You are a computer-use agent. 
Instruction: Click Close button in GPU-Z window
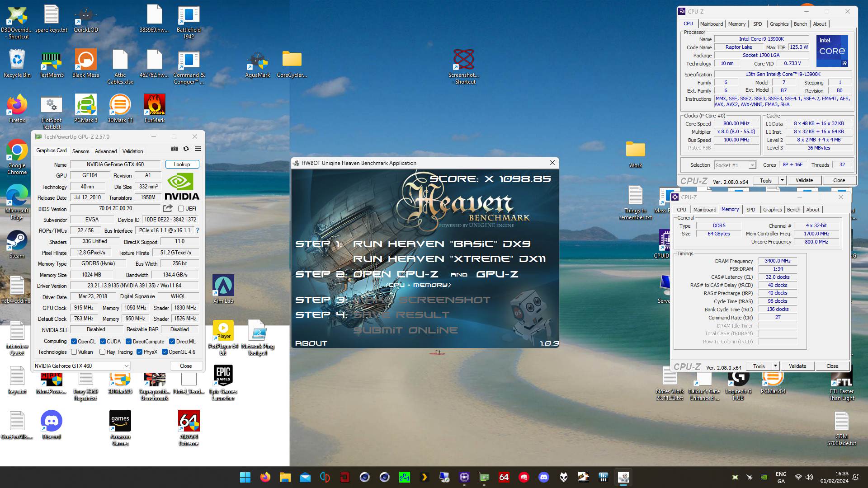click(186, 366)
